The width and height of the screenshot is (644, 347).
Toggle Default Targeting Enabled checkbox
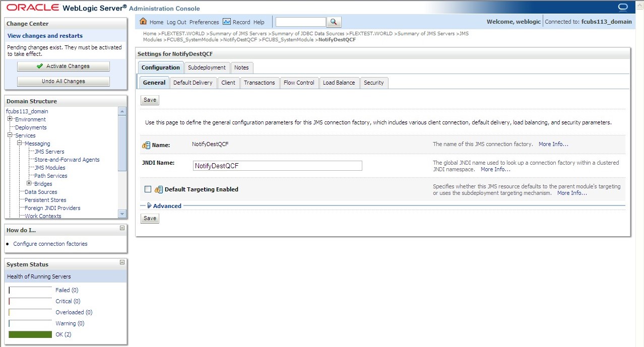point(148,189)
